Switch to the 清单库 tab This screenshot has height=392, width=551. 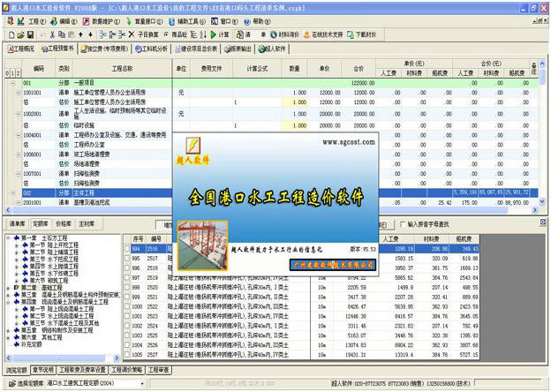coord(18,223)
